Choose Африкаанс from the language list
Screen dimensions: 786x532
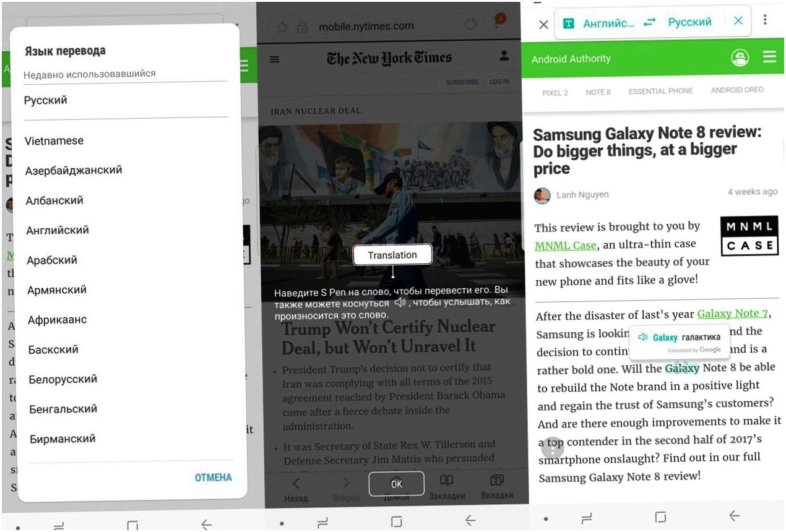(x=57, y=320)
